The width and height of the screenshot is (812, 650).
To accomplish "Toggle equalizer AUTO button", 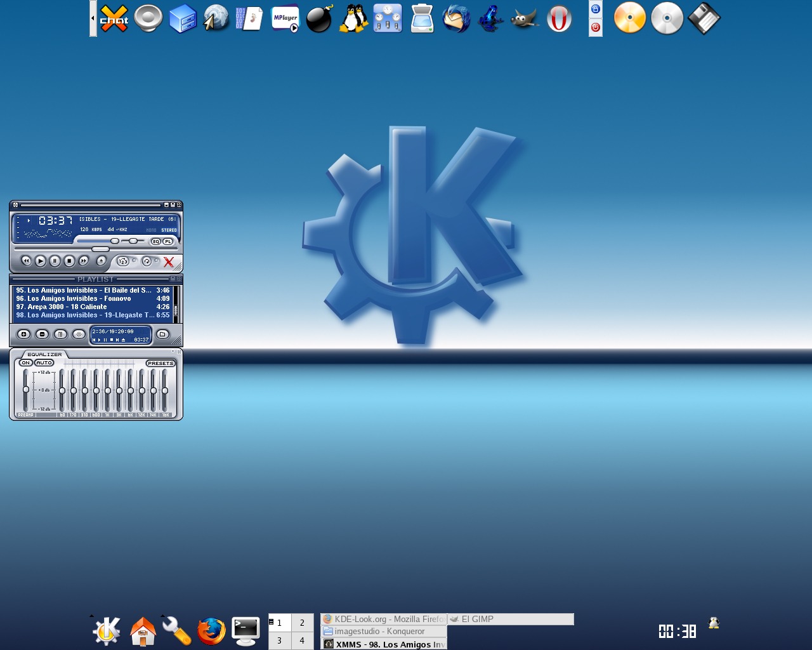I will (x=44, y=363).
